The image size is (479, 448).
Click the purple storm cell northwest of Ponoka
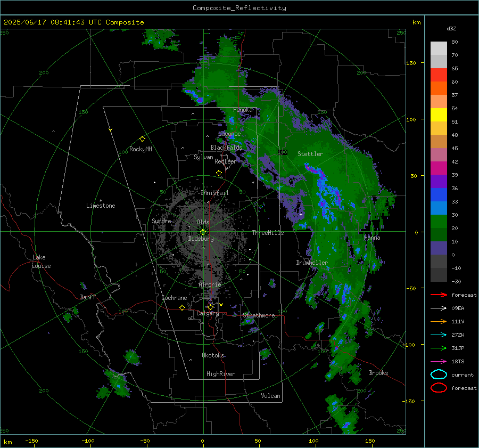(194, 95)
